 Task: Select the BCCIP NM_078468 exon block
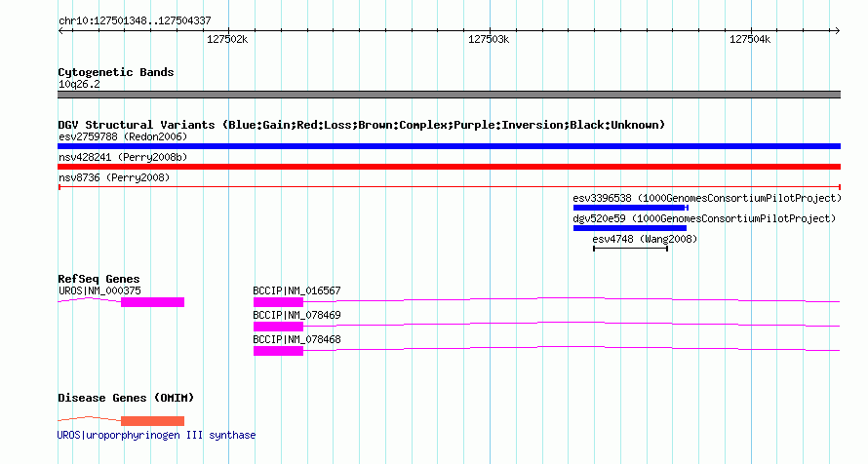[279, 351]
